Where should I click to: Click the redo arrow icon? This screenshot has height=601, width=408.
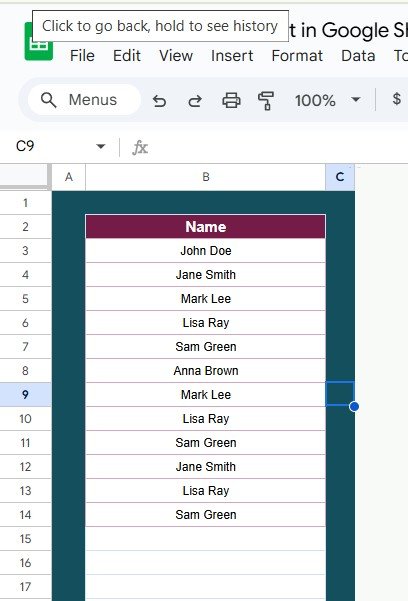pos(195,101)
